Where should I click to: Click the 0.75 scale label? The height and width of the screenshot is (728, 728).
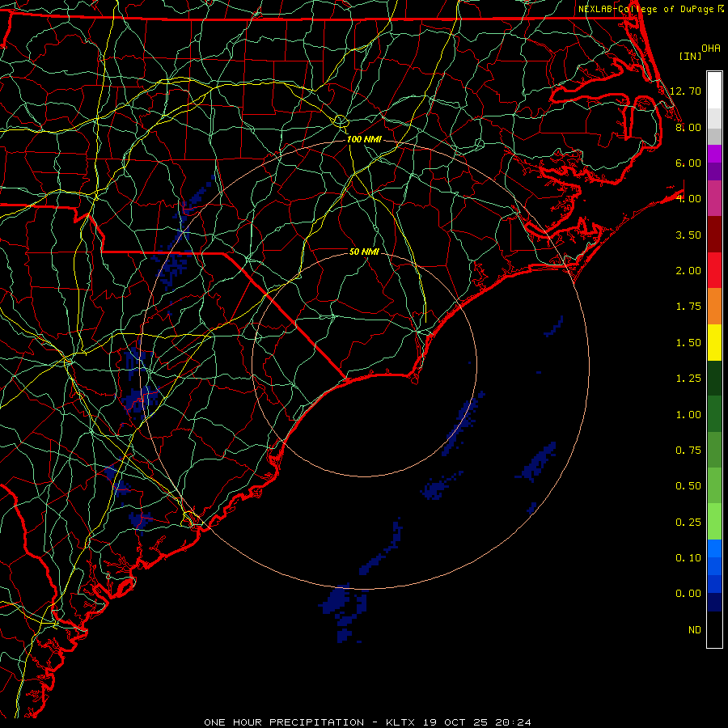[x=688, y=451]
